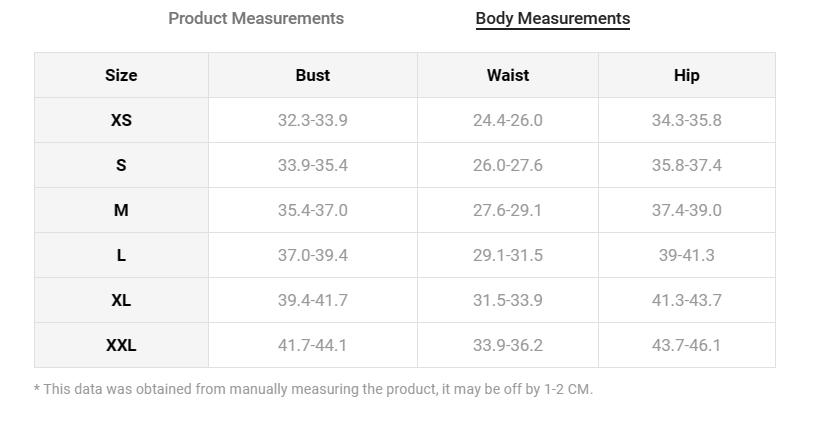Click the manual measuring disclaimer note
Viewport: 815px width, 423px height.
pos(313,389)
